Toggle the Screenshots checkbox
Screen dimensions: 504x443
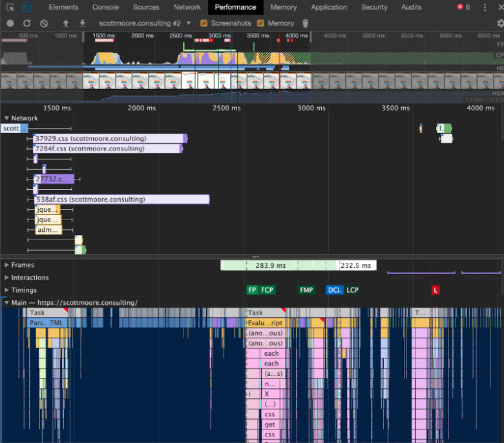tap(204, 23)
